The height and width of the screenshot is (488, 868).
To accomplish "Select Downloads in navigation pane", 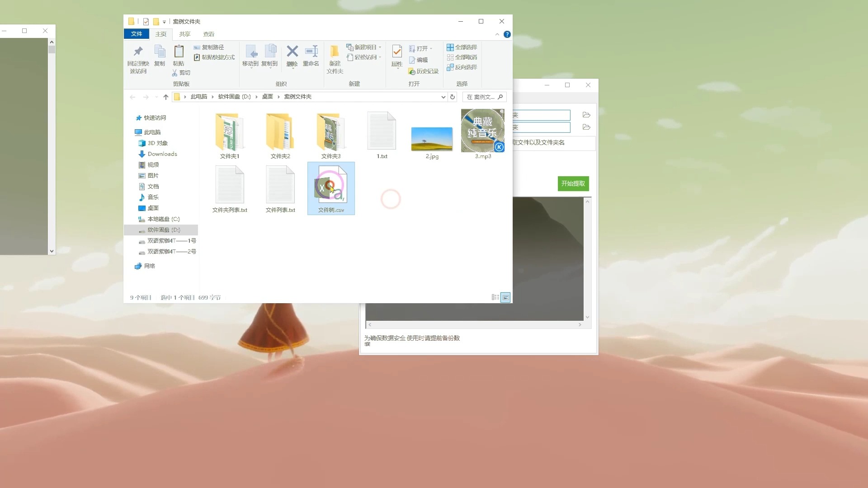I will (x=162, y=154).
